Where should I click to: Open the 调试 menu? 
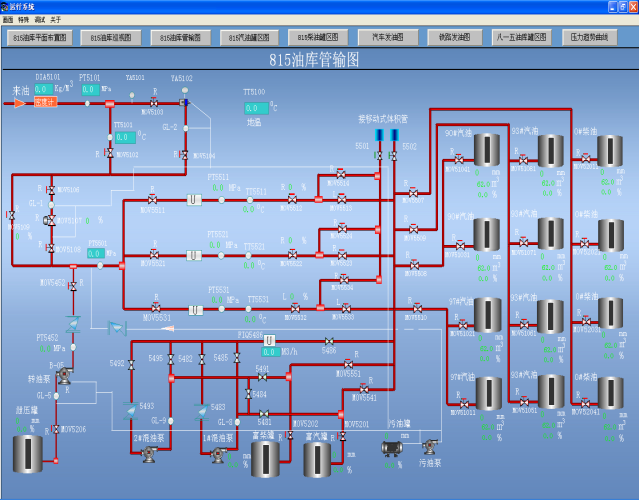(40, 19)
